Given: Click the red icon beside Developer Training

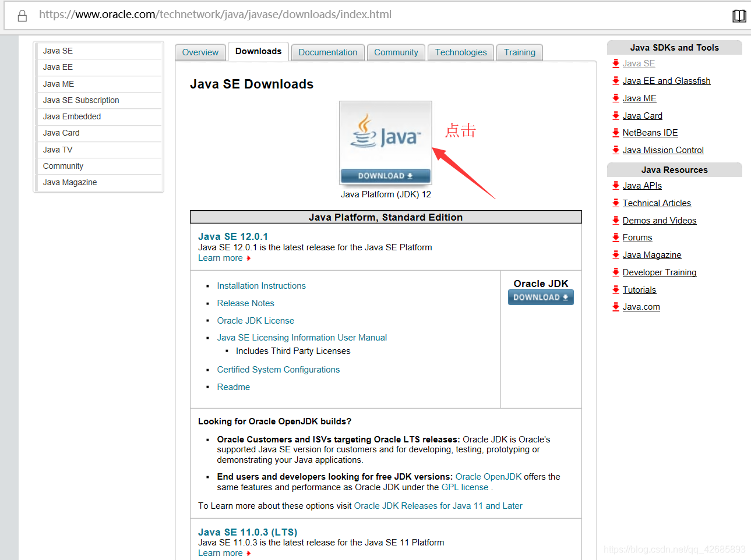Looking at the screenshot, I should pyautogui.click(x=616, y=272).
